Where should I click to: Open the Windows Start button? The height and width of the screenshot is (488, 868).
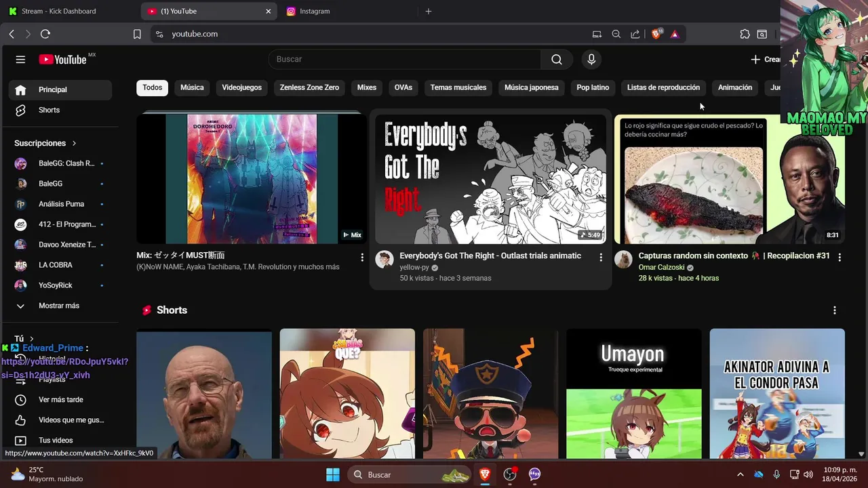pos(333,474)
